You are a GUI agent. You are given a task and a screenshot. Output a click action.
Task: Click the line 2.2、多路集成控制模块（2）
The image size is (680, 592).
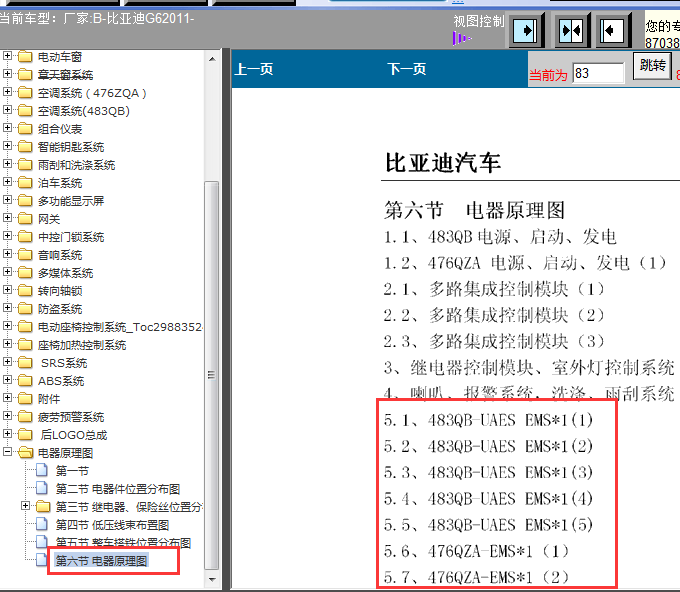point(494,315)
